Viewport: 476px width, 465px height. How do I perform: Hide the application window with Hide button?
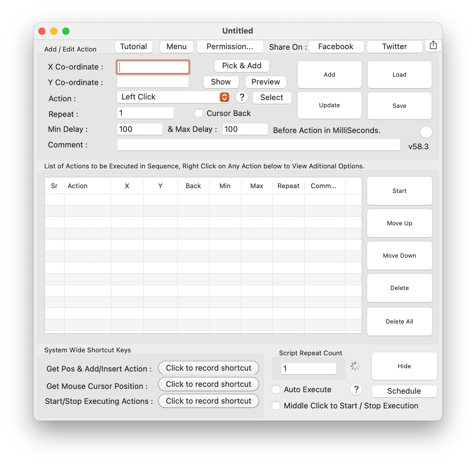[x=404, y=366]
